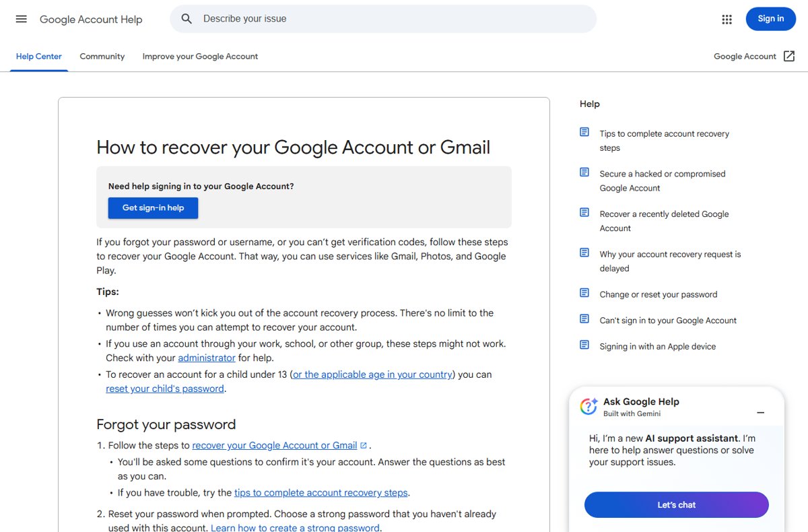
Task: Click the Google Account Help title
Action: click(91, 20)
